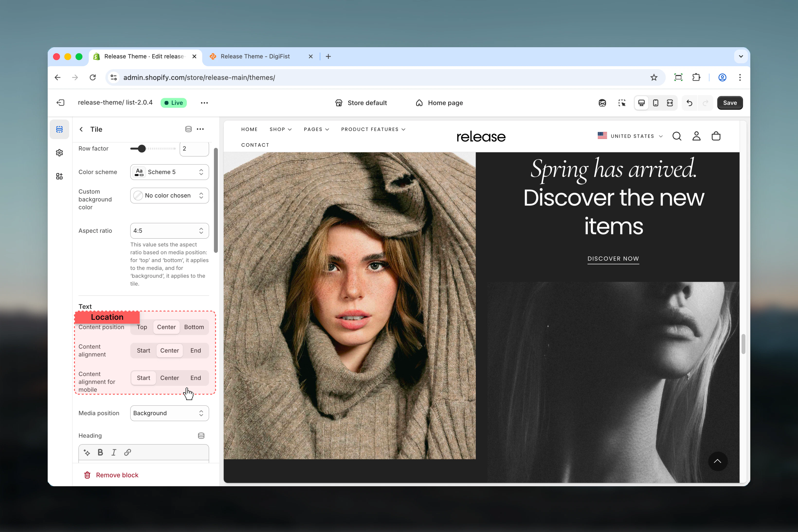Click the DISCOVER NOW link
The image size is (798, 532).
click(613, 258)
